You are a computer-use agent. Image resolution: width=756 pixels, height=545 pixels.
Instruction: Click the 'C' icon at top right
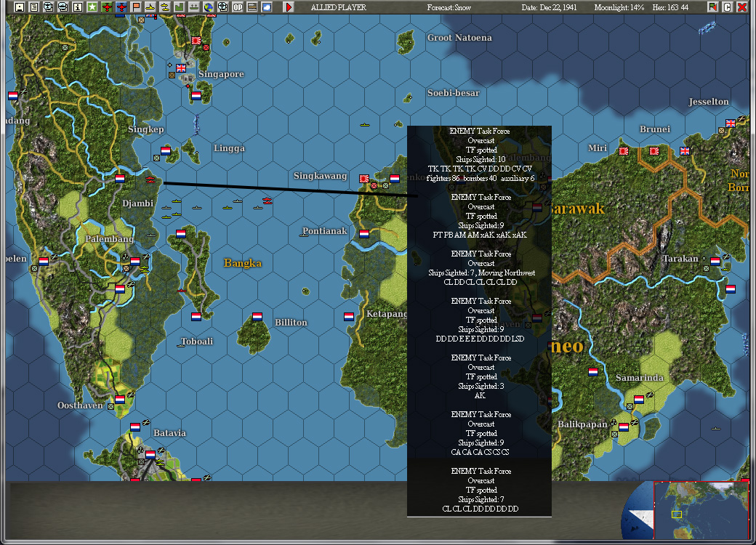point(727,7)
